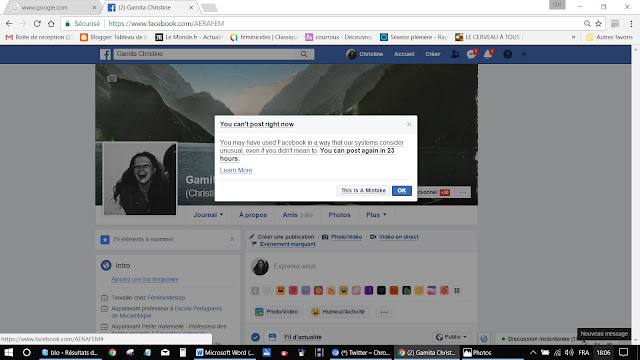Viewport: 640px width, 360px height.
Task: Select the lavender background swatch
Action: coord(306,291)
